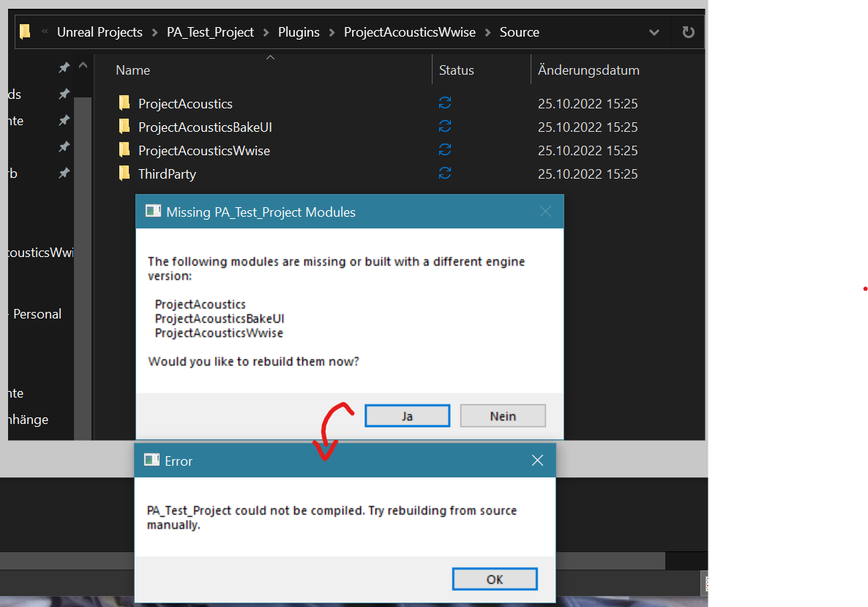
Task: Open the ProjectAcoustics folder
Action: pos(185,103)
